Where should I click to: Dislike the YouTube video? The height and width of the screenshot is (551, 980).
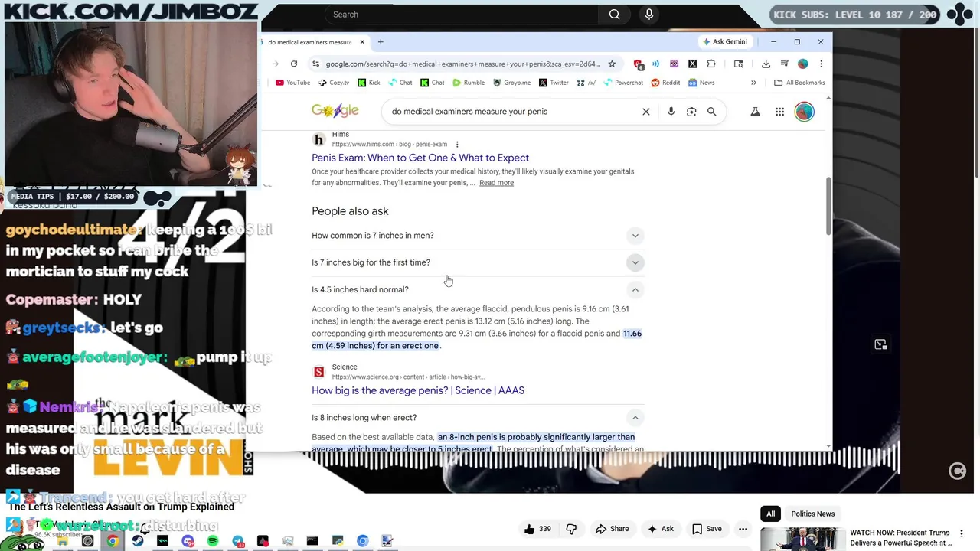571,529
